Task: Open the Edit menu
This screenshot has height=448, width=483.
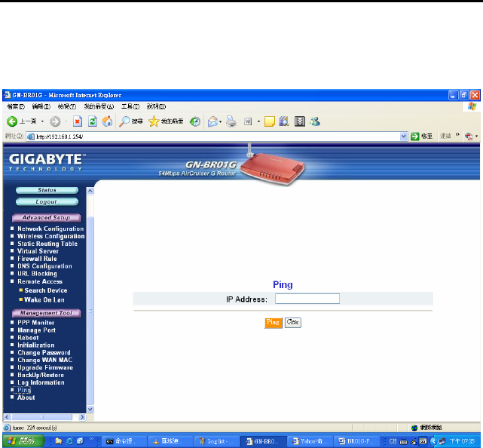Action: [41, 106]
